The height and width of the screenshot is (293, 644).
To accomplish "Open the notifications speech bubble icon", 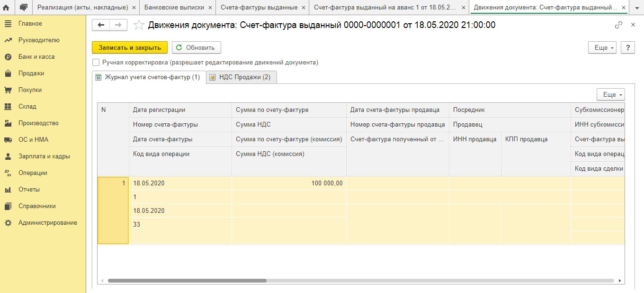I will pos(23,7).
